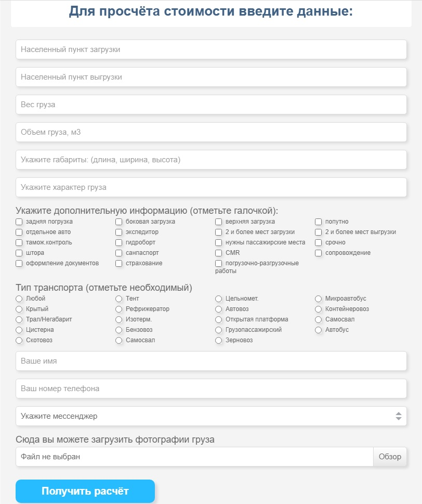Select "Зерновоз" radio button
This screenshot has width=422, height=504.
click(219, 341)
